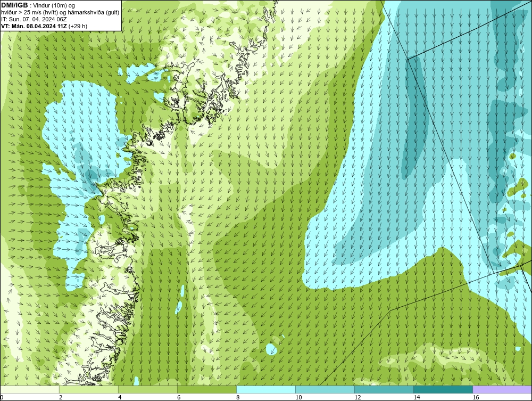This screenshot has height=401, width=532.
Task: Click the 6–8 m/s dark green swatch
Action: (207, 389)
